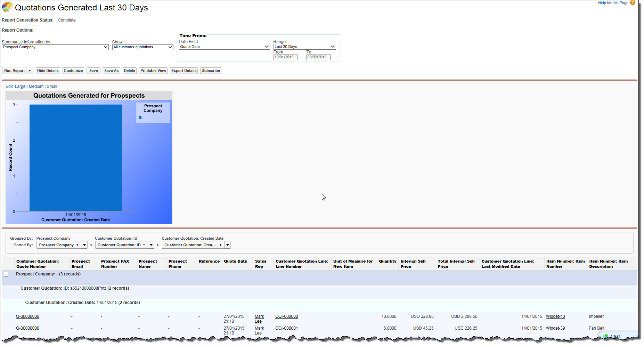
Task: Click the blue legend marker in chart
Action: point(140,118)
